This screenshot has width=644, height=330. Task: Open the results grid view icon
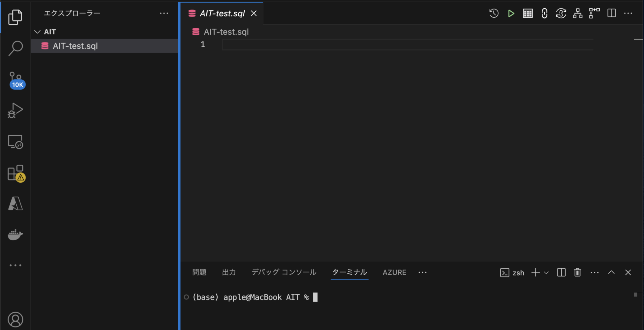(528, 13)
